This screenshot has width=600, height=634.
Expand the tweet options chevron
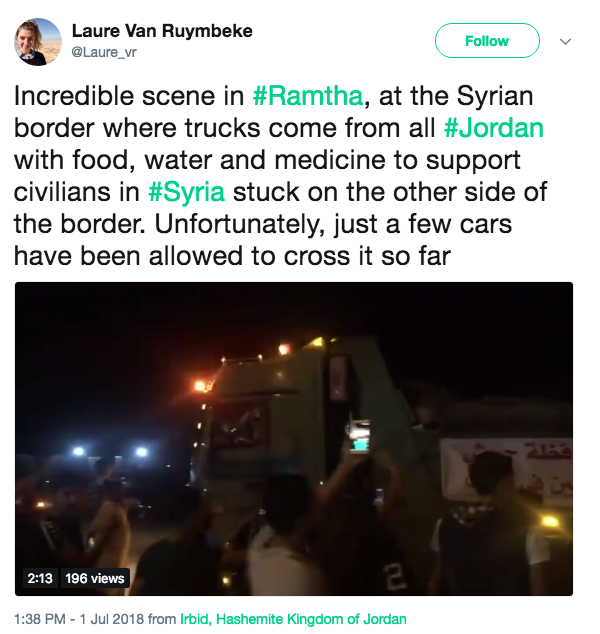click(x=565, y=41)
